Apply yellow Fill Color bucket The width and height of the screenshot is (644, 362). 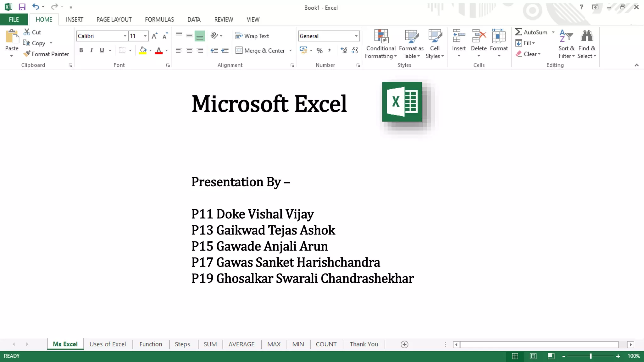143,50
